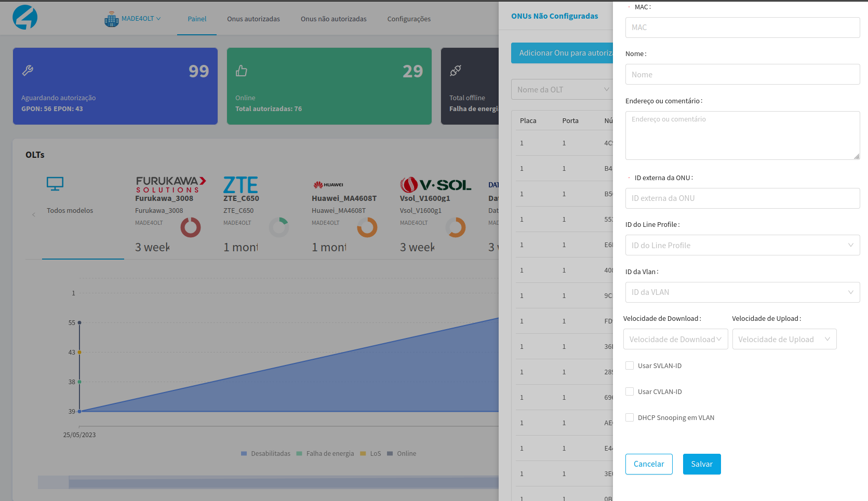
Task: Click the thumbs-up icon on the Online card
Action: click(242, 71)
